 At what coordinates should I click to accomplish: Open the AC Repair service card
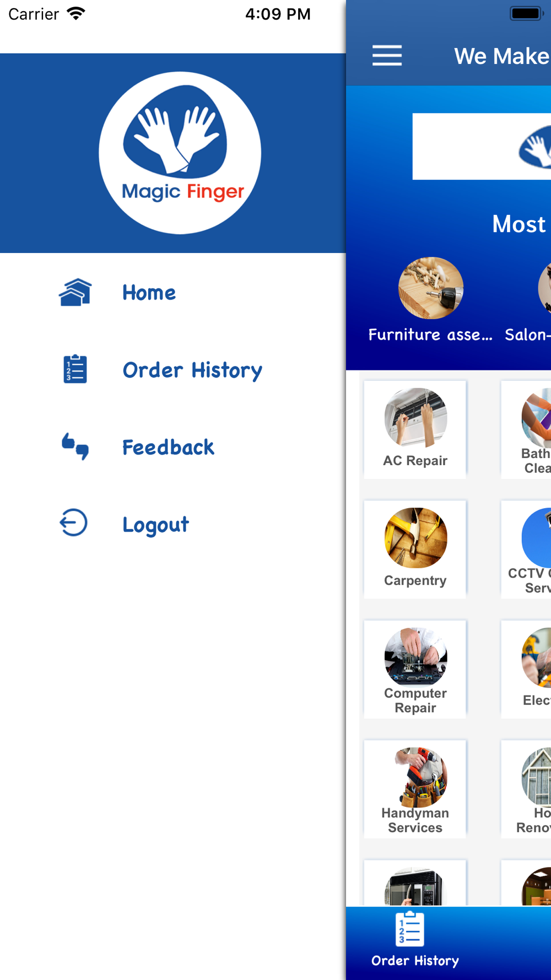(x=415, y=429)
